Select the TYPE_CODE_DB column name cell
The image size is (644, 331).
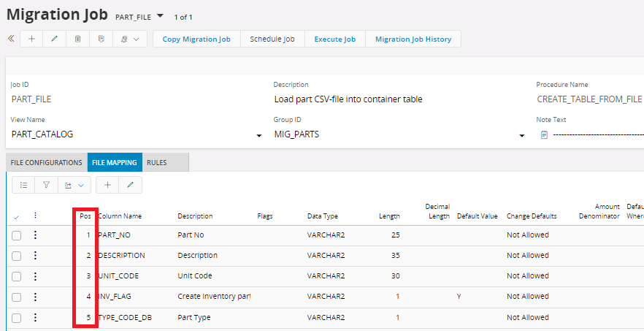(125, 317)
